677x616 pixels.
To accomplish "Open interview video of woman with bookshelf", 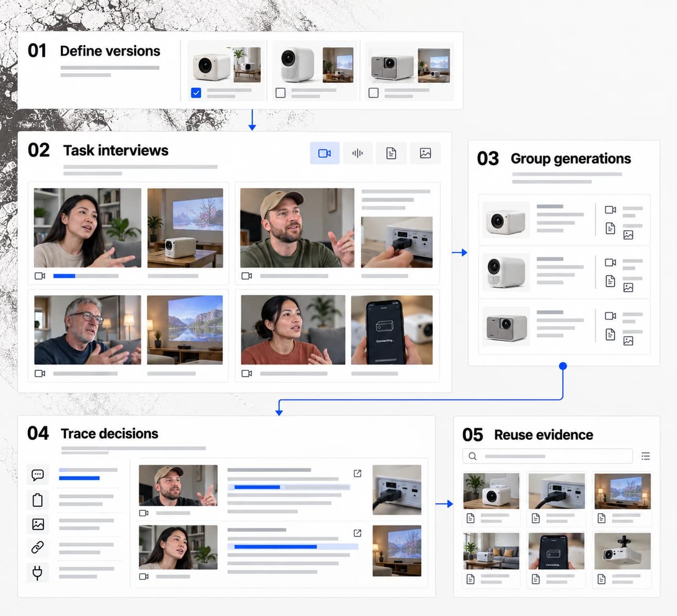I will tap(88, 227).
